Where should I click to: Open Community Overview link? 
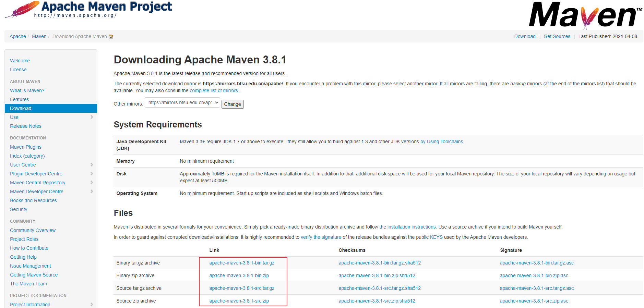click(x=33, y=230)
